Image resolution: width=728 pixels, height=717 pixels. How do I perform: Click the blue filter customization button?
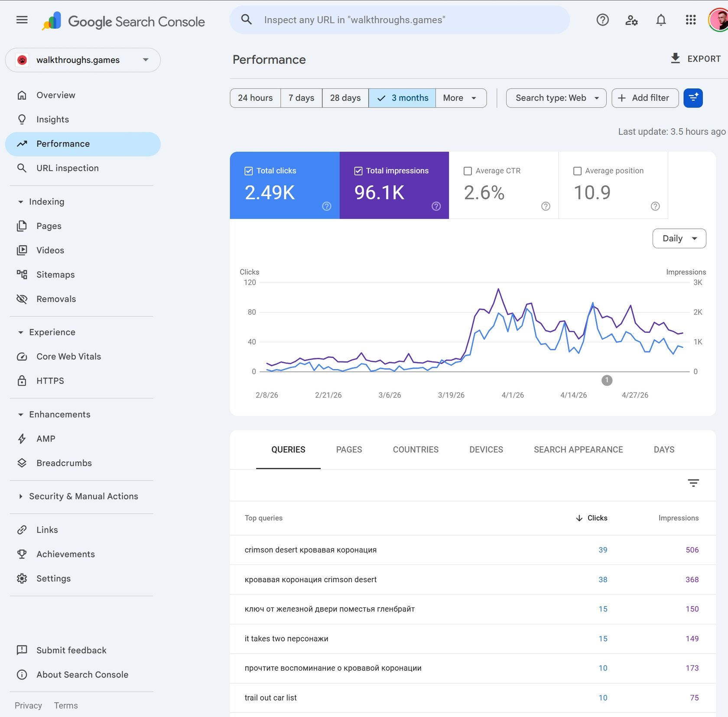click(693, 98)
